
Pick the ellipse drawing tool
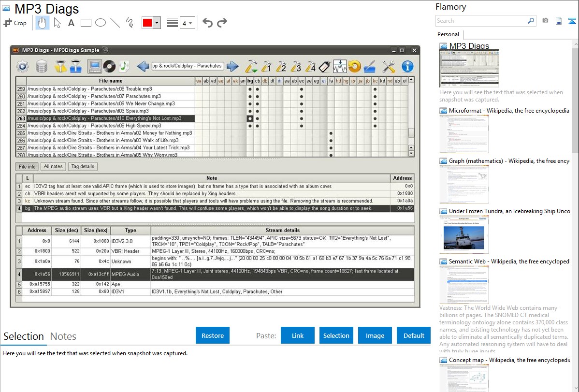(101, 23)
